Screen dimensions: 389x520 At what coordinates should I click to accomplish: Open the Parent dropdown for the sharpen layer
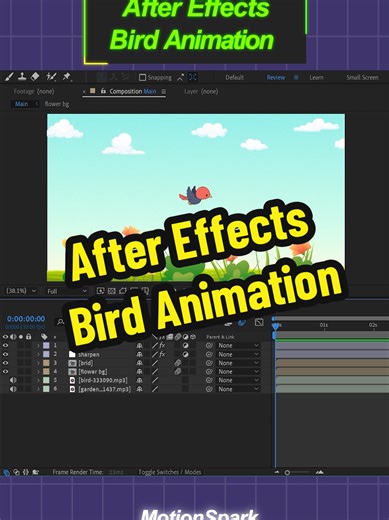pos(238,354)
